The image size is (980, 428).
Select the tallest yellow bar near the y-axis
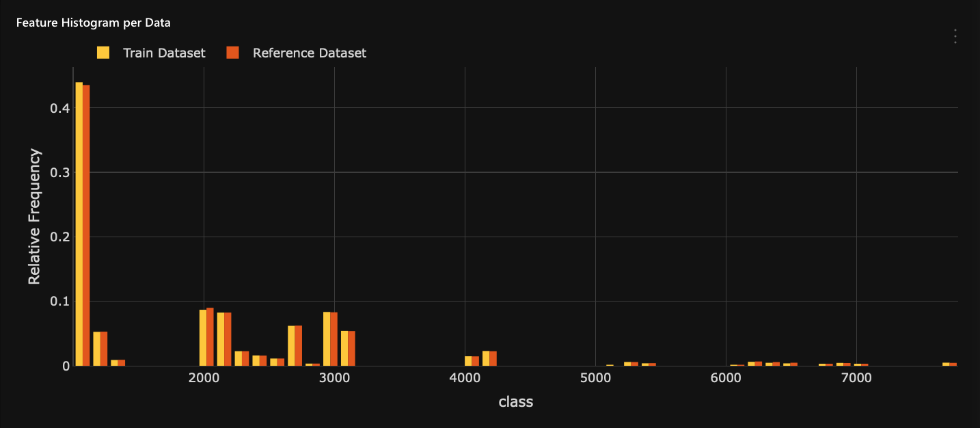[80, 219]
